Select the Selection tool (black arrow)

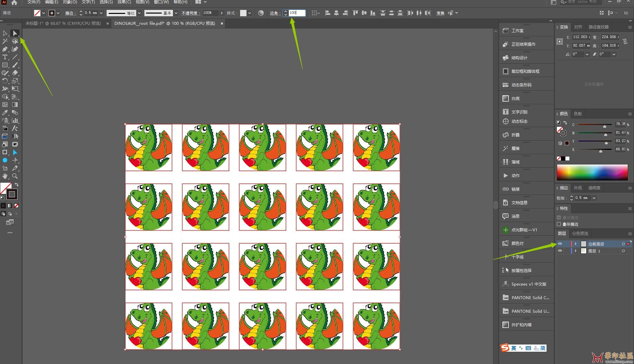[5, 33]
